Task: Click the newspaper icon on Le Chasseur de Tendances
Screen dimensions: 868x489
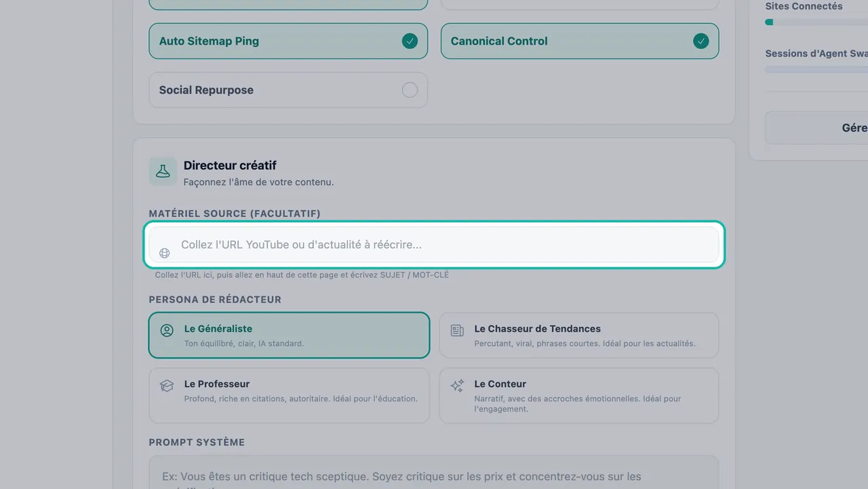Action: [x=457, y=330]
